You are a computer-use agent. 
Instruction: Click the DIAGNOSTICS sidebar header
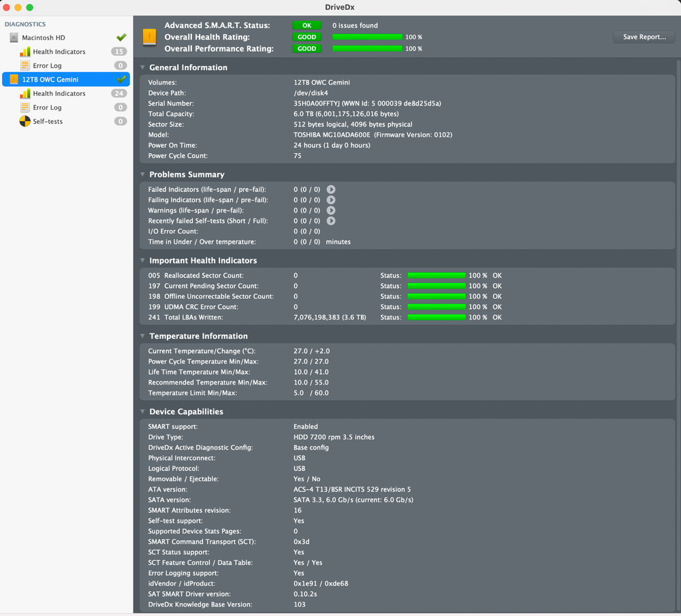tap(25, 25)
